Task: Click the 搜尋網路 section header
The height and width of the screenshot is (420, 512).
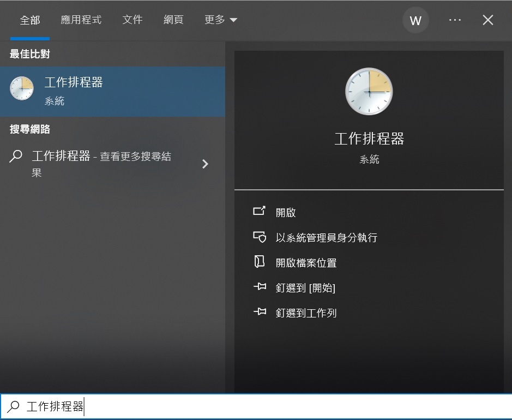Action: (29, 129)
